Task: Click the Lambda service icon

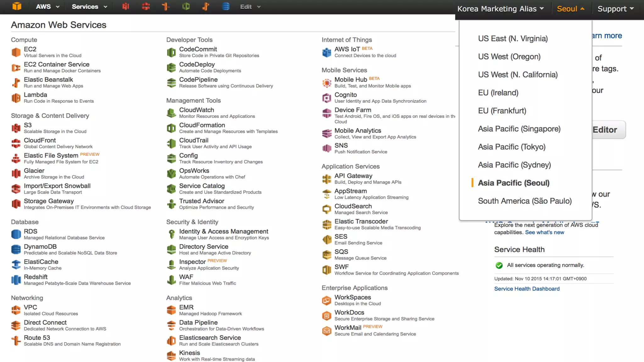Action: pyautogui.click(x=16, y=98)
